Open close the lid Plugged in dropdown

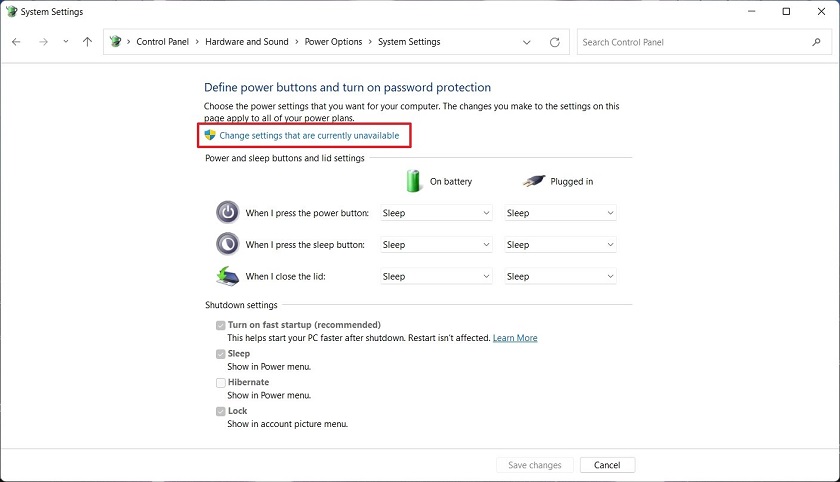click(x=560, y=276)
